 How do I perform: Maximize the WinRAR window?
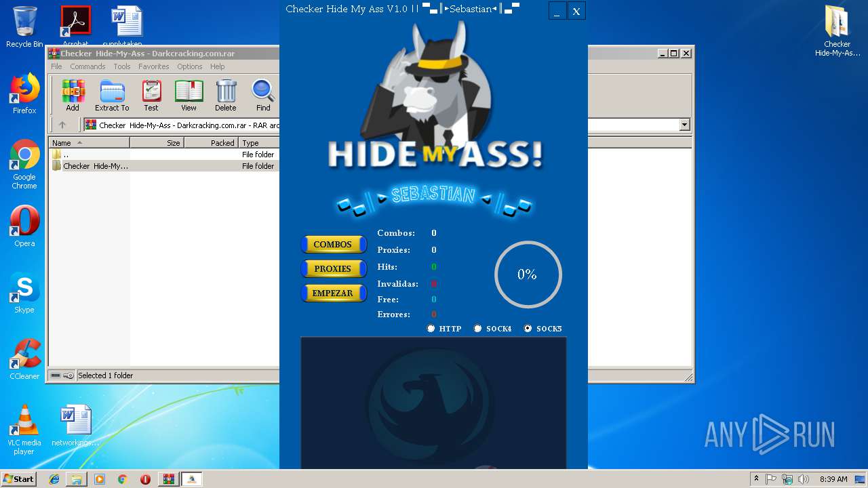point(673,53)
